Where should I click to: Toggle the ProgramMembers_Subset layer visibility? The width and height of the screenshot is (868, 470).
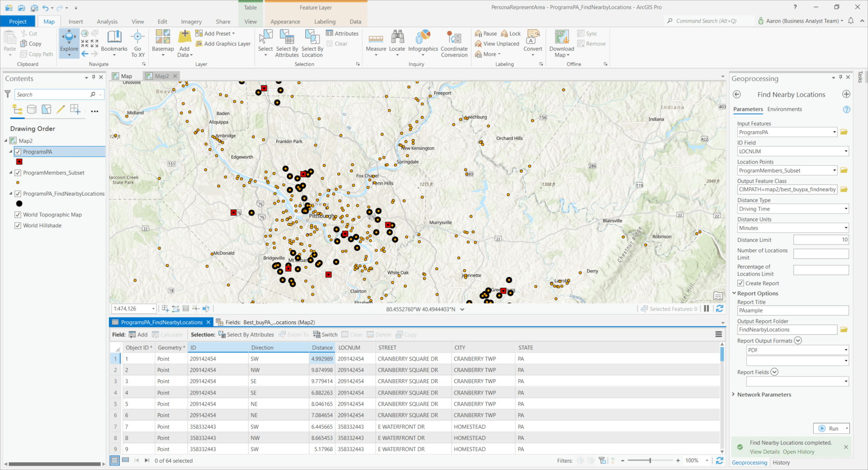point(18,172)
